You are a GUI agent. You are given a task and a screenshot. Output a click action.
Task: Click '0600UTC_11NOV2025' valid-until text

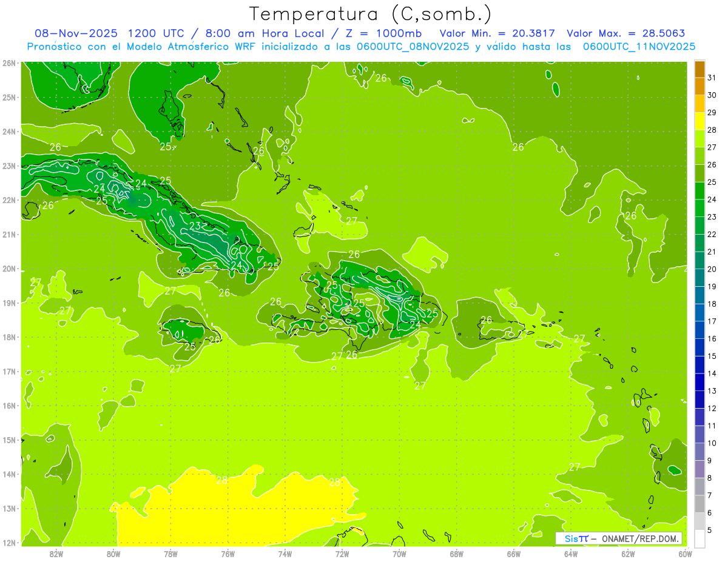pyautogui.click(x=639, y=46)
